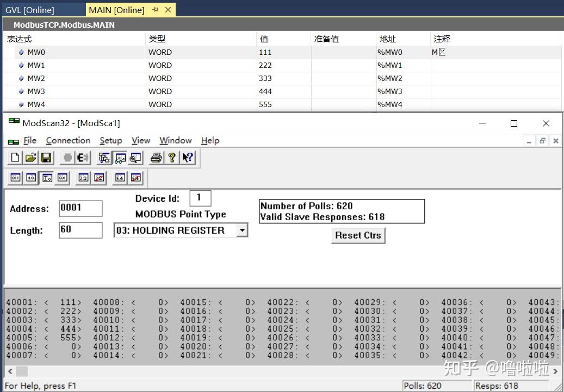Click the Print icon in ModScan32 toolbar
This screenshot has width=564, height=392.
click(155, 158)
